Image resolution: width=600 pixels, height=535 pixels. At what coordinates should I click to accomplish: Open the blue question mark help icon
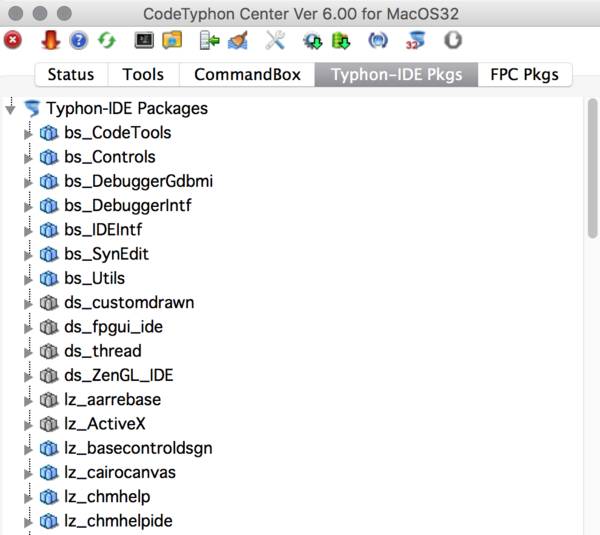pyautogui.click(x=79, y=40)
